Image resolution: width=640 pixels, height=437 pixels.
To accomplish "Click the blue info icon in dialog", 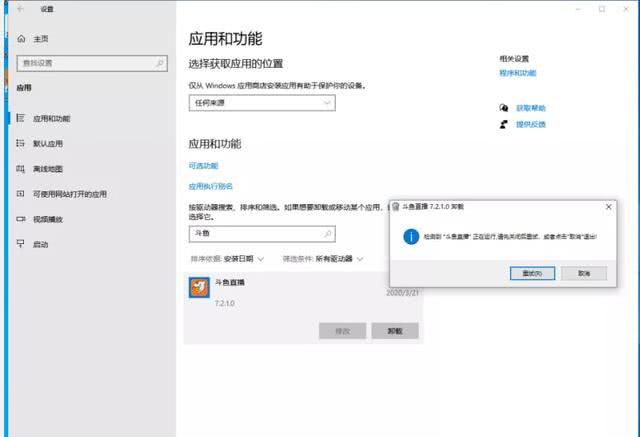I will (411, 236).
